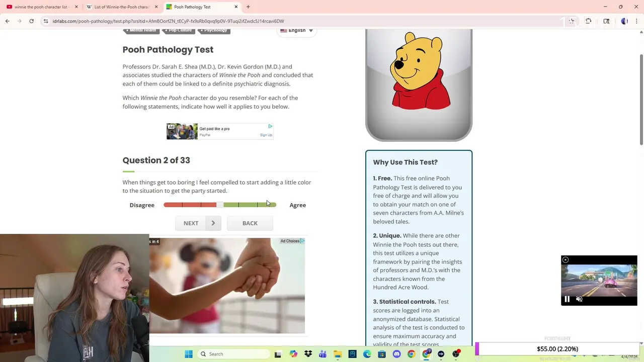This screenshot has height=362, width=644.
Task: Click Sign Up in PayPal ad
Action: point(266,135)
